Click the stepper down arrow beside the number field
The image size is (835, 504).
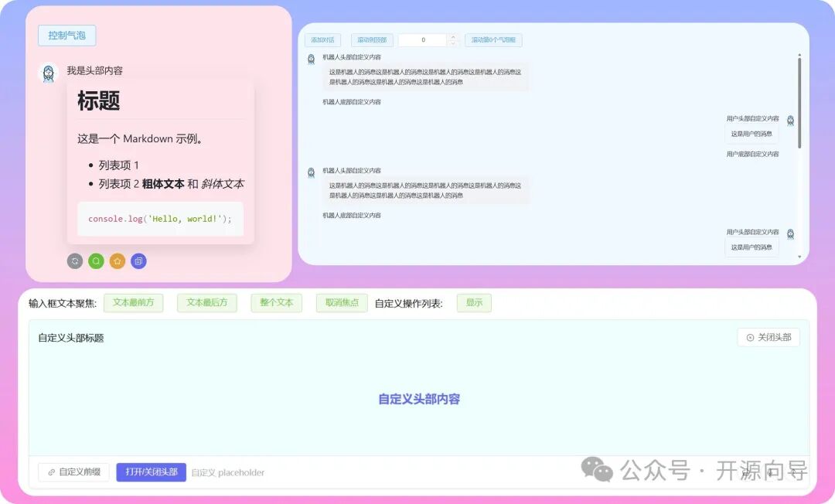(454, 43)
